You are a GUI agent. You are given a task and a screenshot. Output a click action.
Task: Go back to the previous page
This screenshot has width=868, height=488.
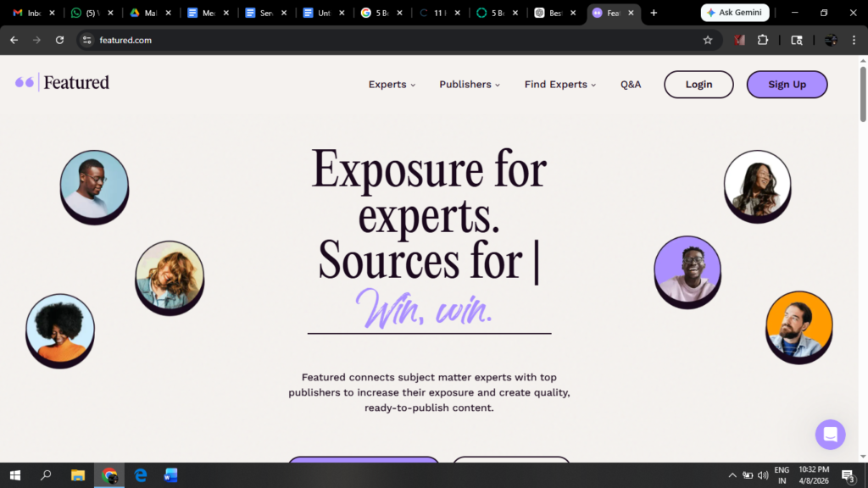click(14, 40)
